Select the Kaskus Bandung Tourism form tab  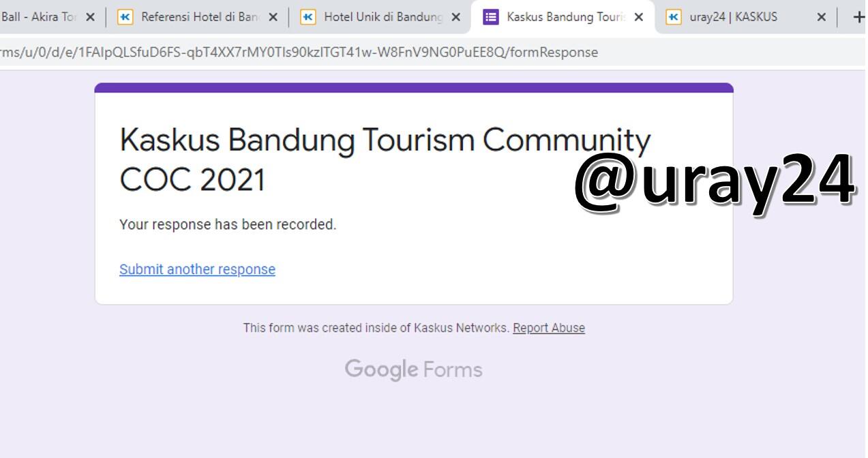click(559, 17)
